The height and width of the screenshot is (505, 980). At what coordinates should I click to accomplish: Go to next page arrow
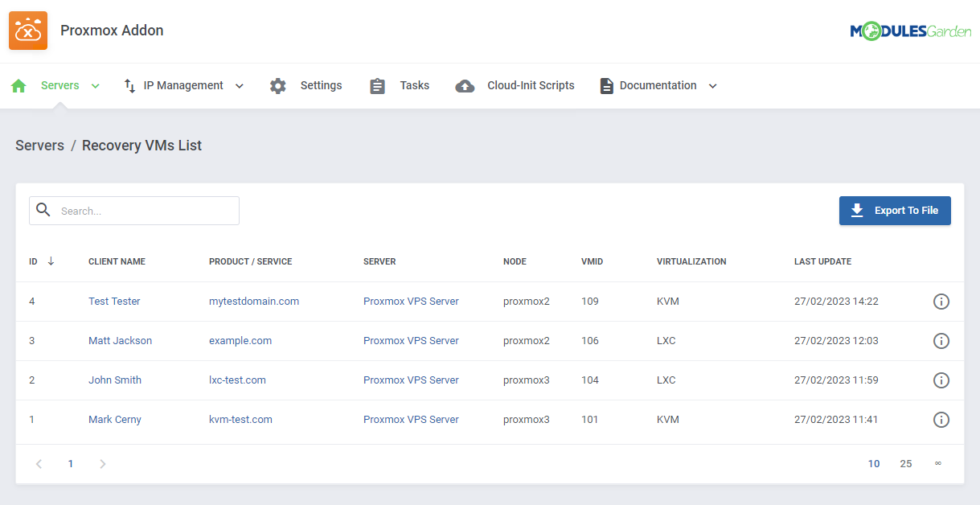[x=102, y=464]
